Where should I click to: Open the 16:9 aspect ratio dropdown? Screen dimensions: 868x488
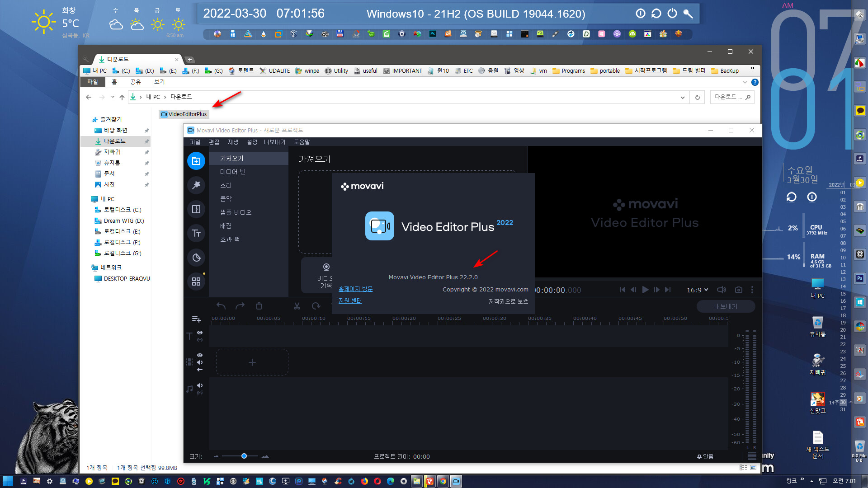tap(698, 290)
